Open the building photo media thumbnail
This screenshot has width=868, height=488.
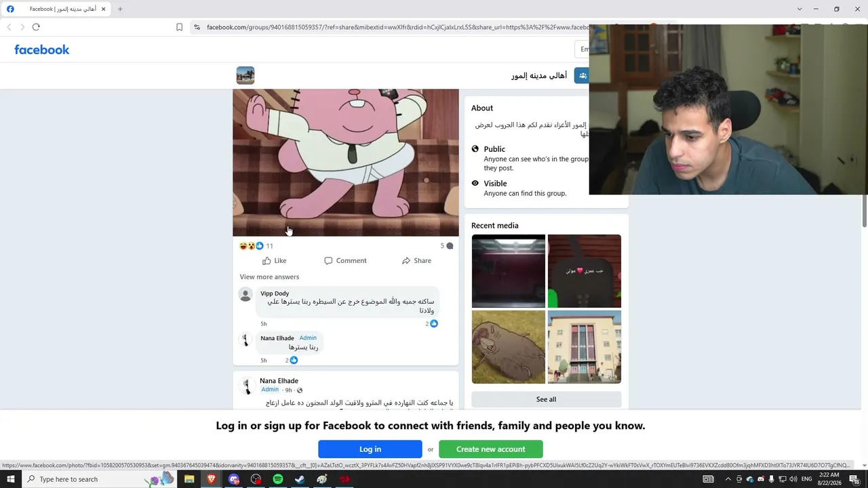pyautogui.click(x=585, y=347)
